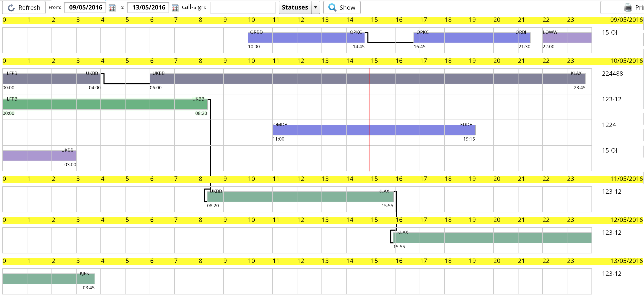This screenshot has width=644, height=296.
Task: Select the green LFPB to UKBB bar
Action: tap(105, 104)
